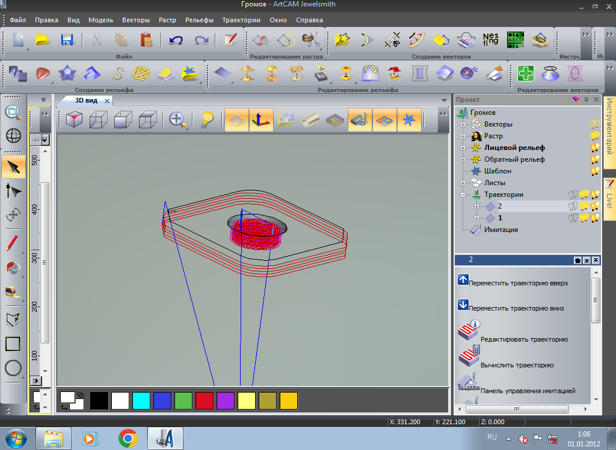This screenshot has height=450, width=616.
Task: Select the rectangle drawing tool in left toolbar
Action: (x=13, y=343)
